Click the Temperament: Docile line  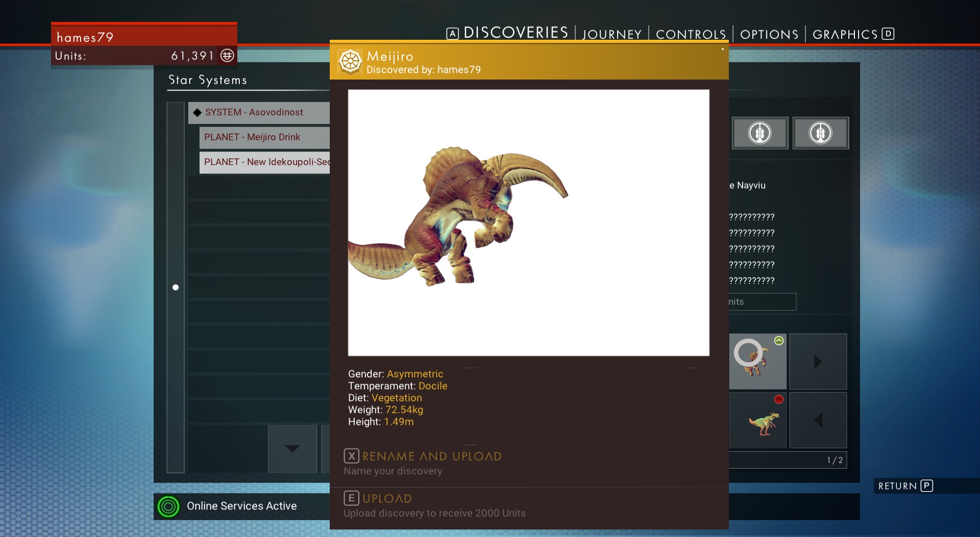(x=398, y=386)
